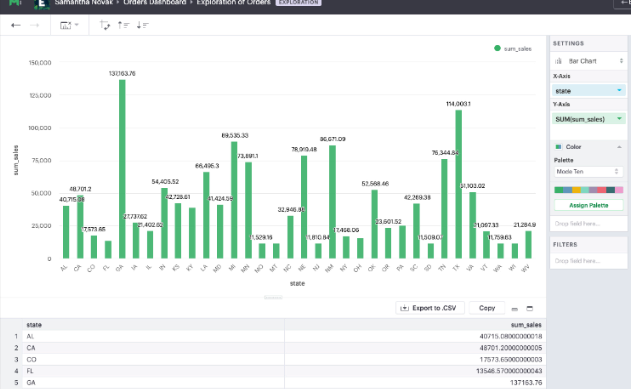Collapse the Color section
Image resolution: width=631 pixels, height=389 pixels.
pyautogui.click(x=619, y=147)
